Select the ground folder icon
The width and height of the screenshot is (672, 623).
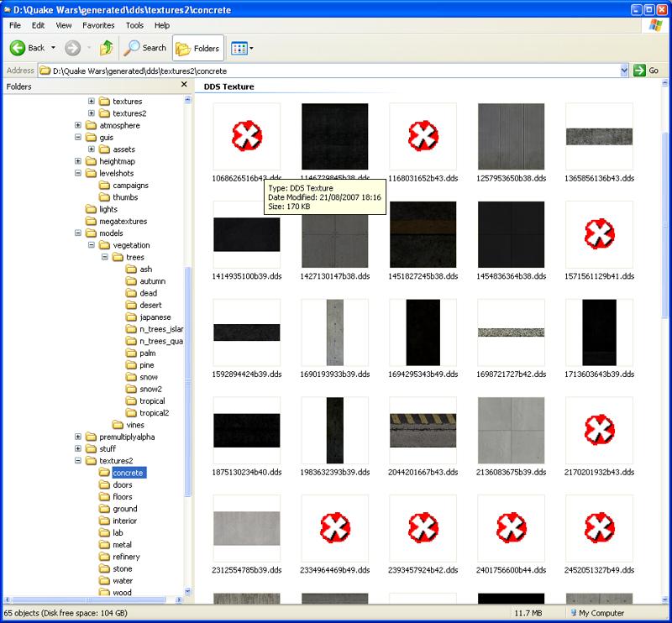click(104, 509)
